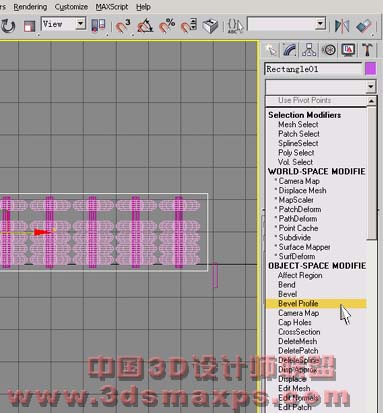Select the Patch Select modifier
The height and width of the screenshot is (413, 383).
pyautogui.click(x=299, y=134)
